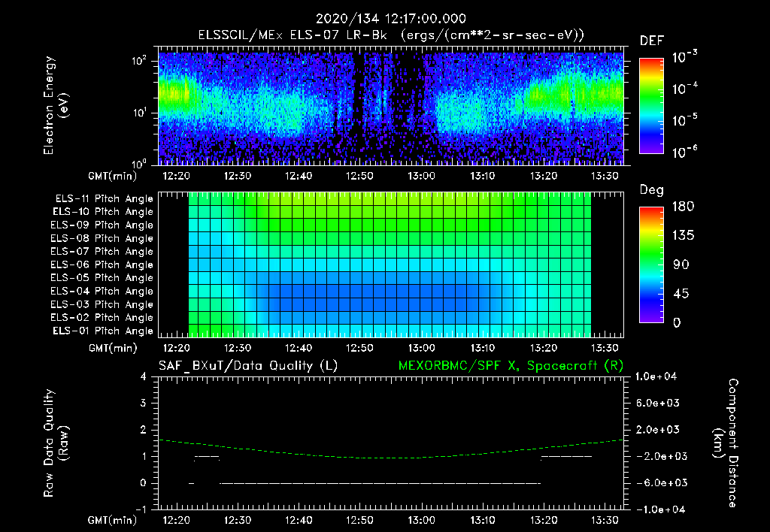Click 12:30 tick label on bottom plot axis

point(238,520)
